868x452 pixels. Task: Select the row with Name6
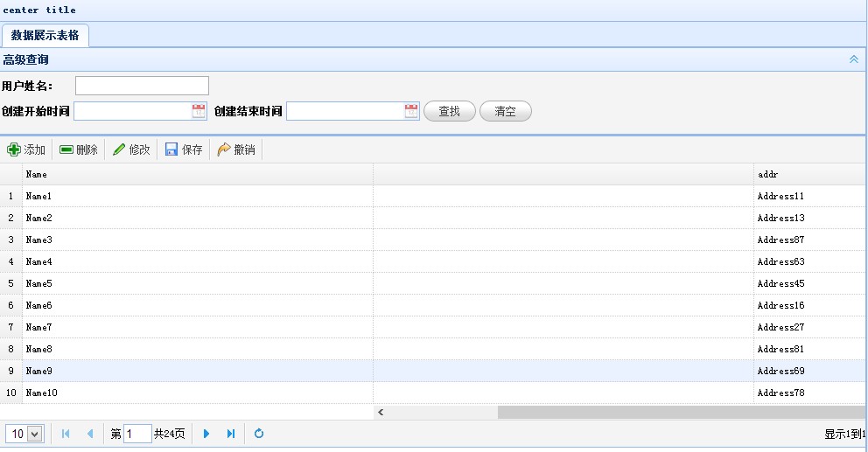(433, 305)
